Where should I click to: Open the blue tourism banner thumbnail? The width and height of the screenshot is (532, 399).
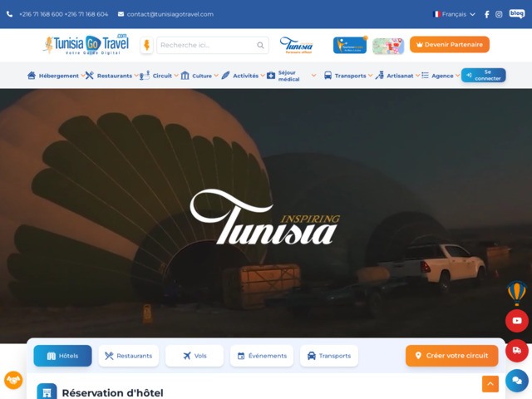pyautogui.click(x=350, y=45)
